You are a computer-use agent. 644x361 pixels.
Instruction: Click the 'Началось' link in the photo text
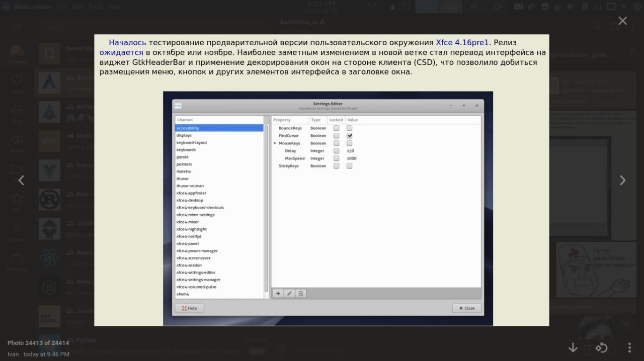coord(128,43)
